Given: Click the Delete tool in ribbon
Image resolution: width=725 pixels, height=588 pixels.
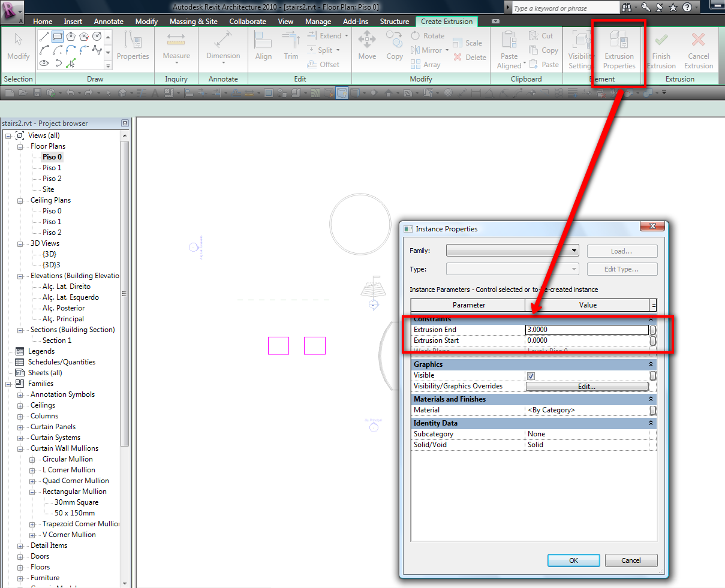Looking at the screenshot, I should point(470,58).
